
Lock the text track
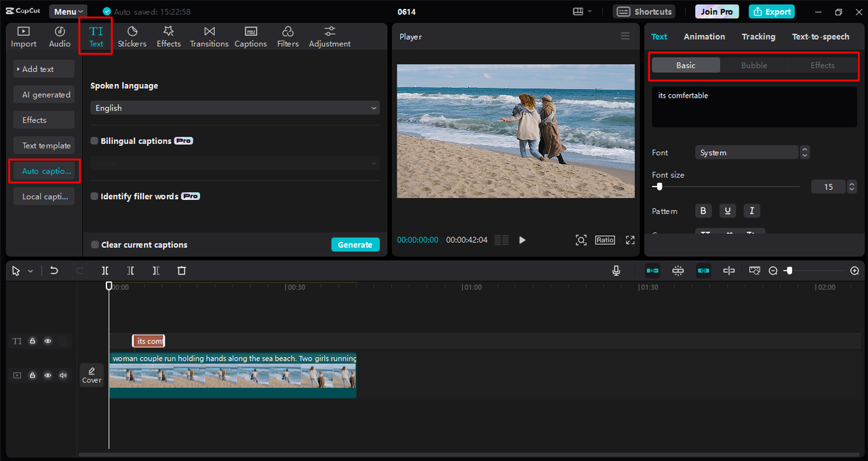pos(32,341)
